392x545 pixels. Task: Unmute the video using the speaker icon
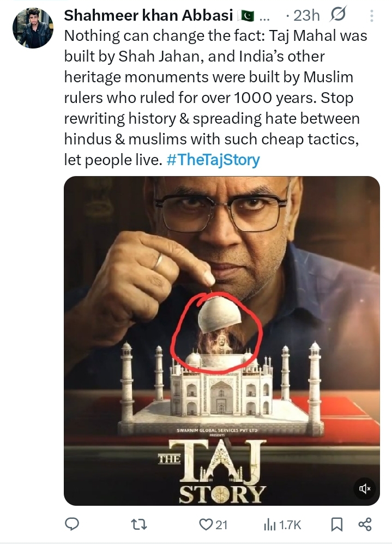(365, 488)
